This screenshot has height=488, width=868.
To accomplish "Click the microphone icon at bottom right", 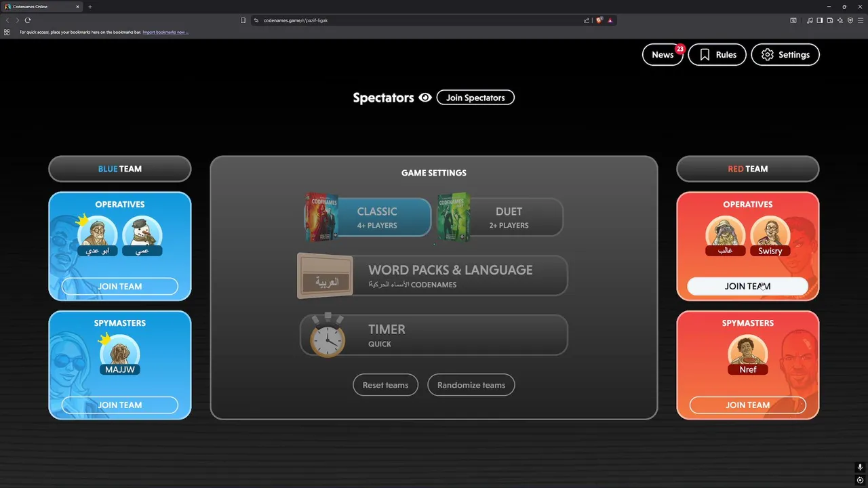I will [860, 468].
